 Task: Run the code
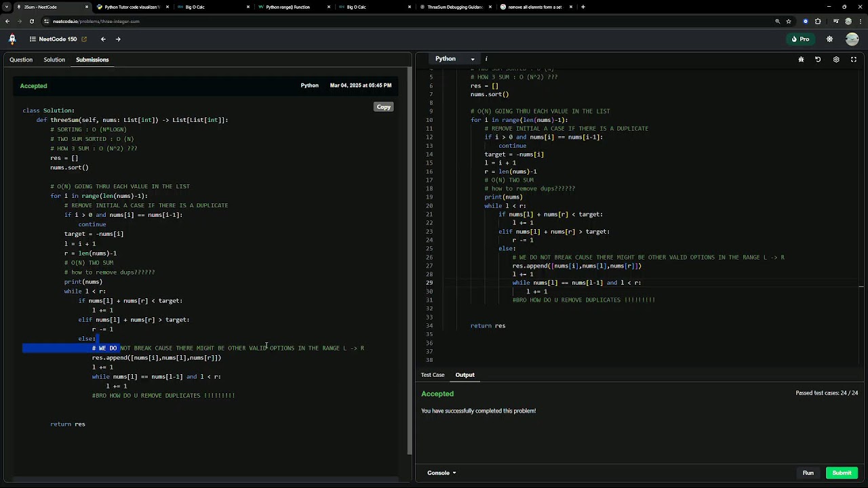coord(808,473)
